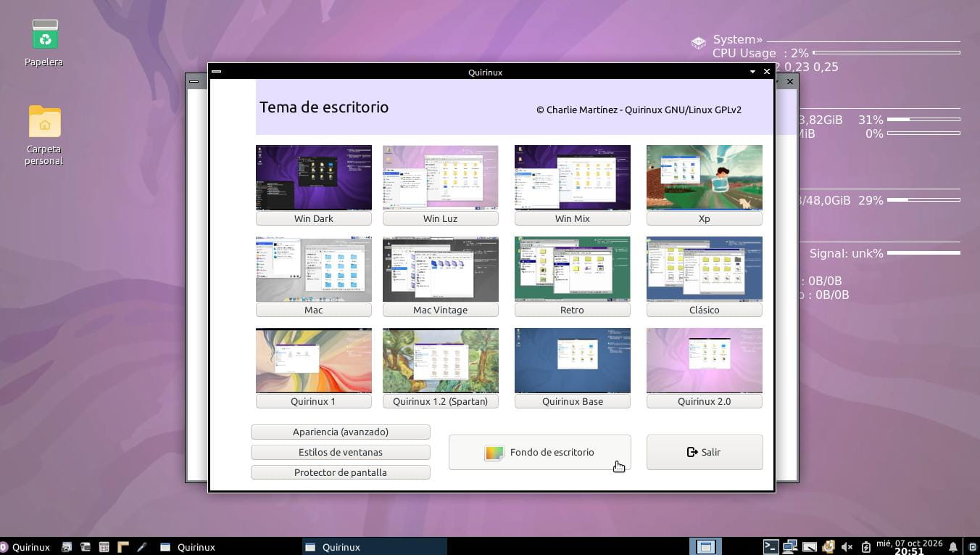Screen dimensions: 980x555
Task: Open the battery power tray icon
Action: (865, 547)
